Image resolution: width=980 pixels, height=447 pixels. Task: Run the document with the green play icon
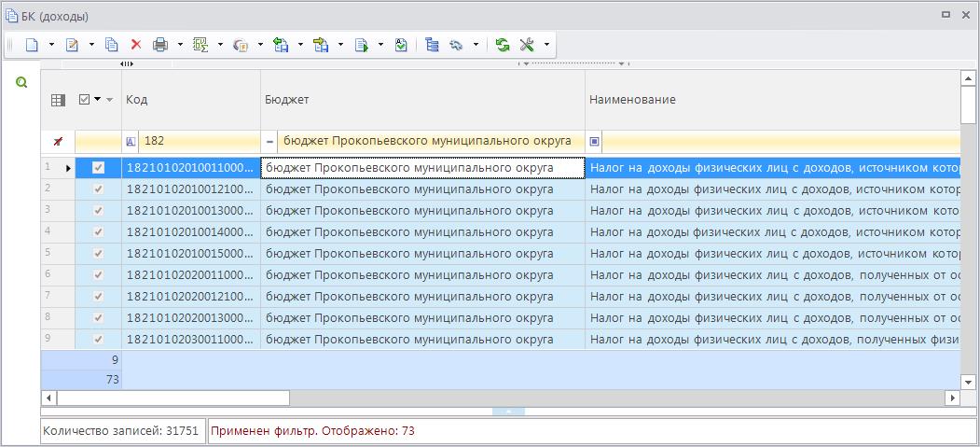click(361, 45)
